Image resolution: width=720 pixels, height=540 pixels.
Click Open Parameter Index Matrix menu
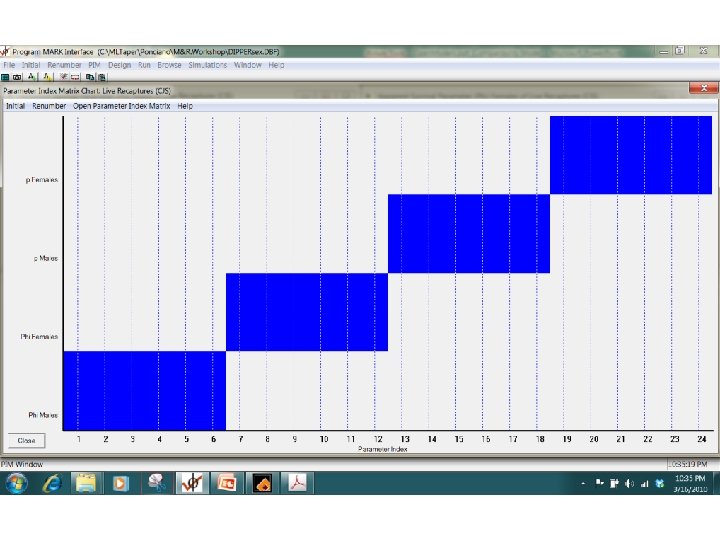pos(122,106)
